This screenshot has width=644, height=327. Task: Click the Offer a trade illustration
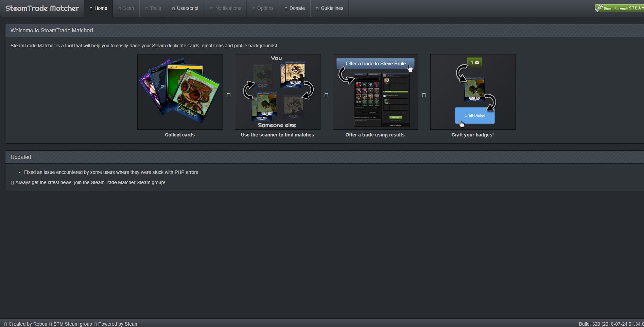376,92
